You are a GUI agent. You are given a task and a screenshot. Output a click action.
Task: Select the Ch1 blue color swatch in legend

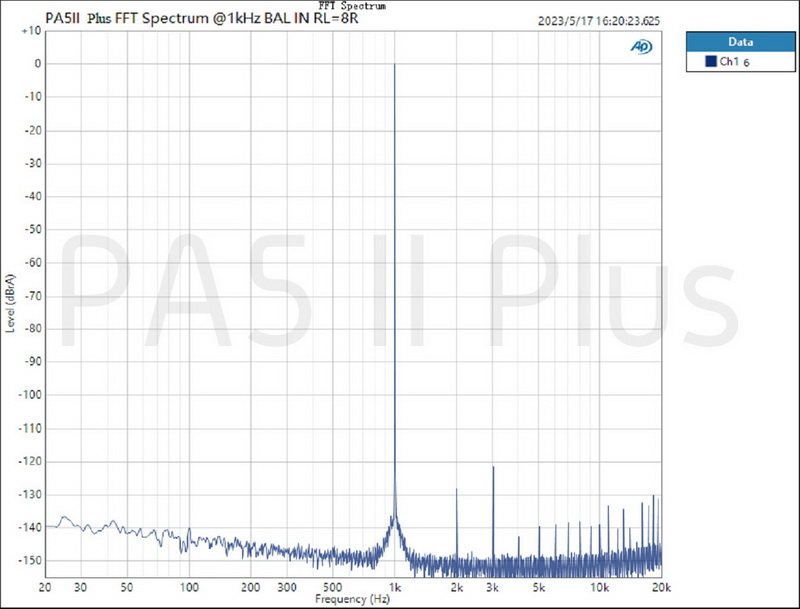pyautogui.click(x=710, y=62)
